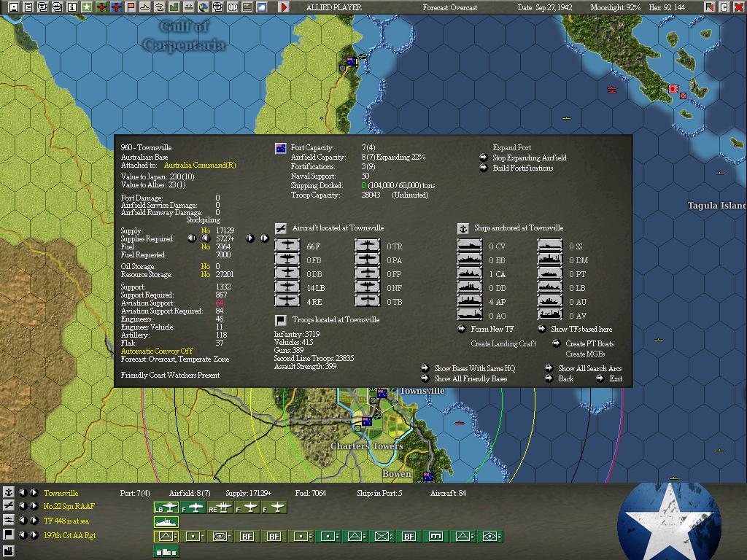Viewport: 747px width, 560px height.
Task: Open the intelligence 'i' icon in top toolbar
Action: [x=72, y=7]
